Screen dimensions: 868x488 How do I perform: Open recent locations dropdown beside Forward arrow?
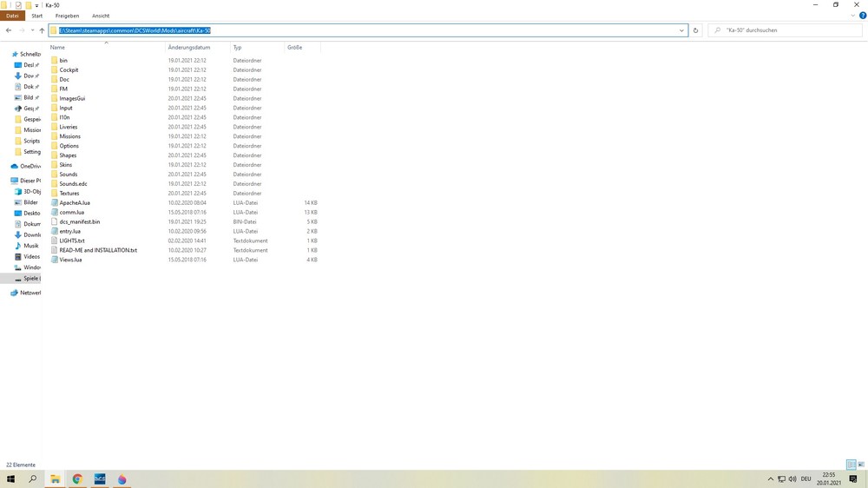pos(32,30)
